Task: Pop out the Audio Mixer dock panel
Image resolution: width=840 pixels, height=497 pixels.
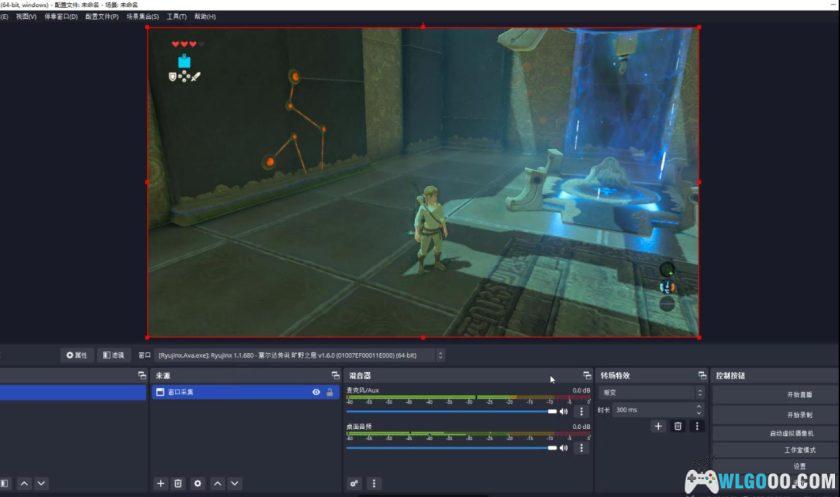Action: (x=587, y=375)
